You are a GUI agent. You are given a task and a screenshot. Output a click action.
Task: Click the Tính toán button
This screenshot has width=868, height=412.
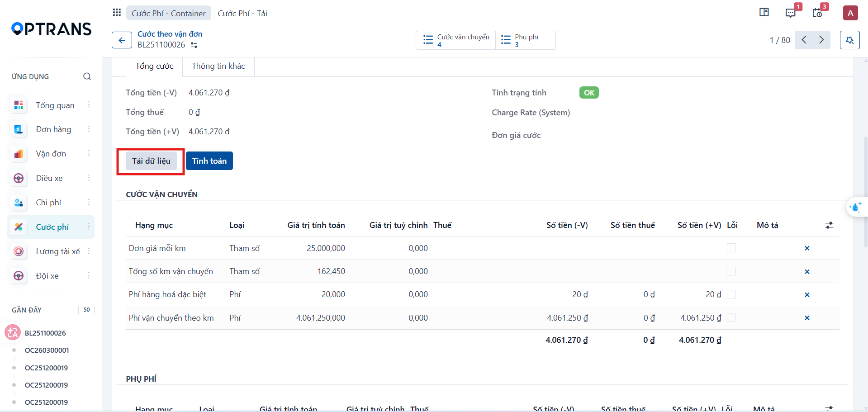(209, 161)
